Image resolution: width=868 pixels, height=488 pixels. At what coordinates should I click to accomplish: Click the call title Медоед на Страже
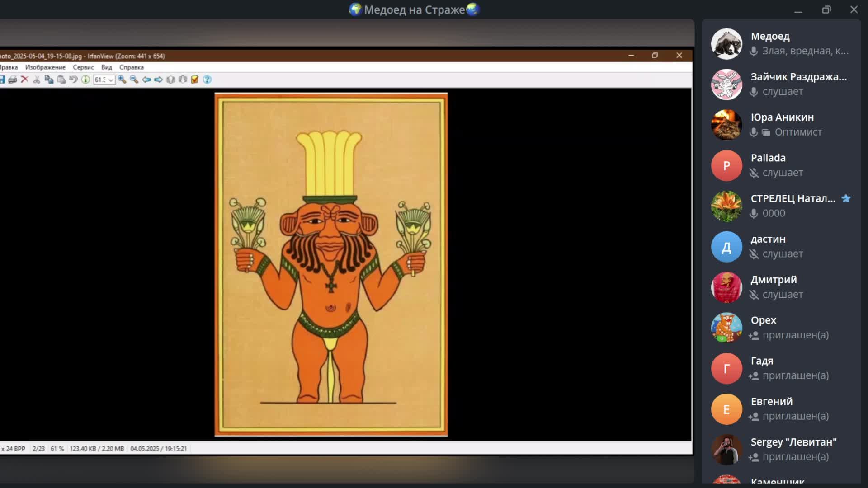click(415, 9)
